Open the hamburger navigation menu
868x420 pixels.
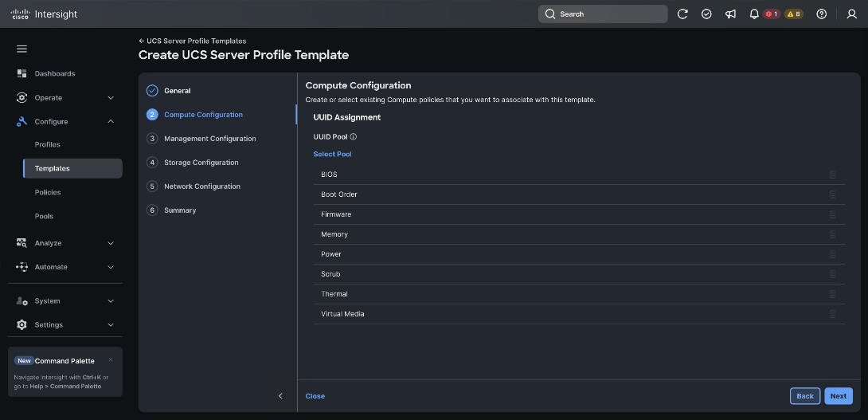pyautogui.click(x=22, y=49)
